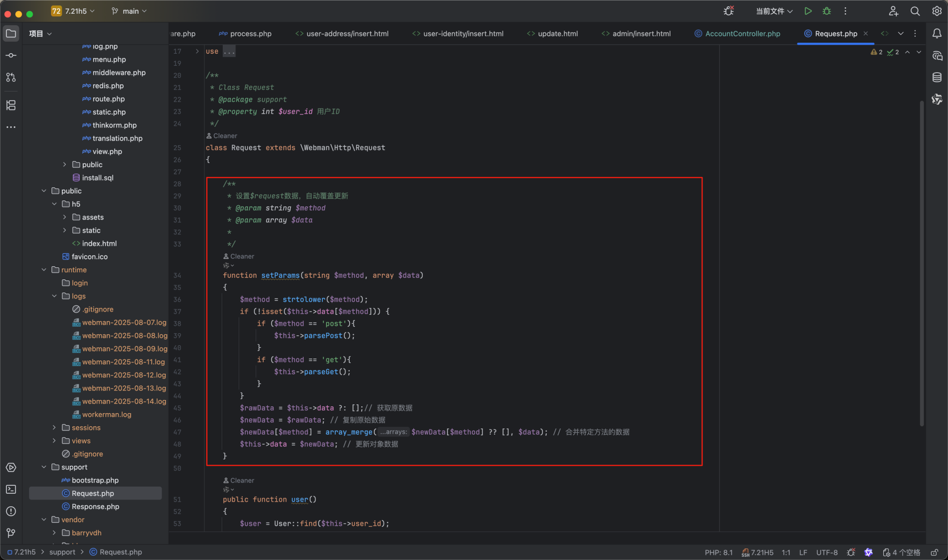Show more tool windows ellipsis
The width and height of the screenshot is (948, 560).
click(11, 127)
